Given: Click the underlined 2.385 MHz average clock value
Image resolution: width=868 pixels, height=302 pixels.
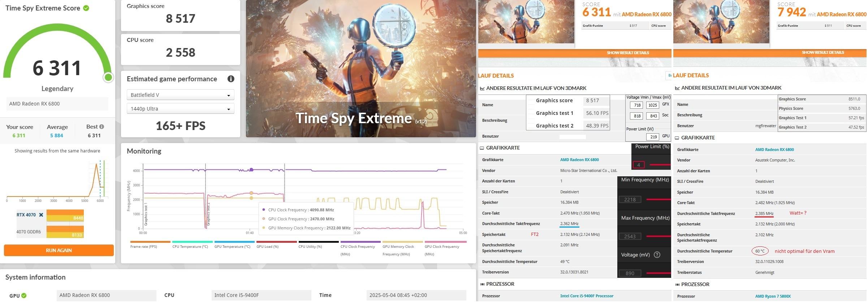Looking at the screenshot, I should 764,213.
